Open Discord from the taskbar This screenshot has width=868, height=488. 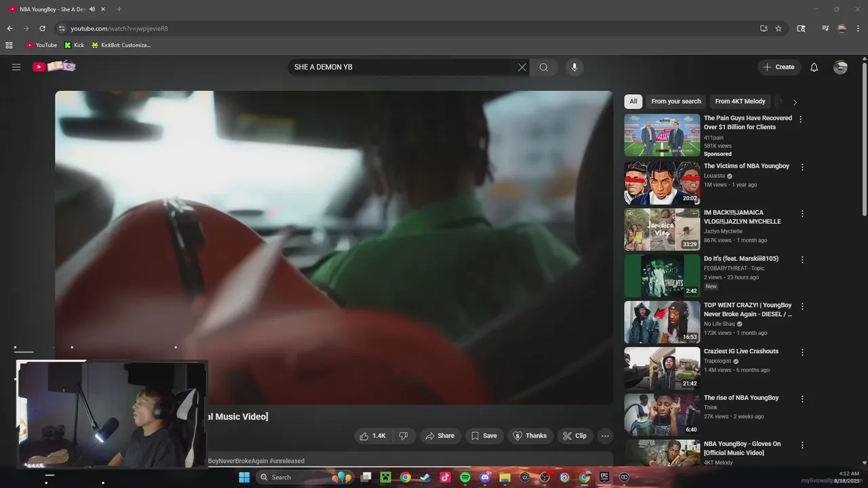[x=485, y=477]
